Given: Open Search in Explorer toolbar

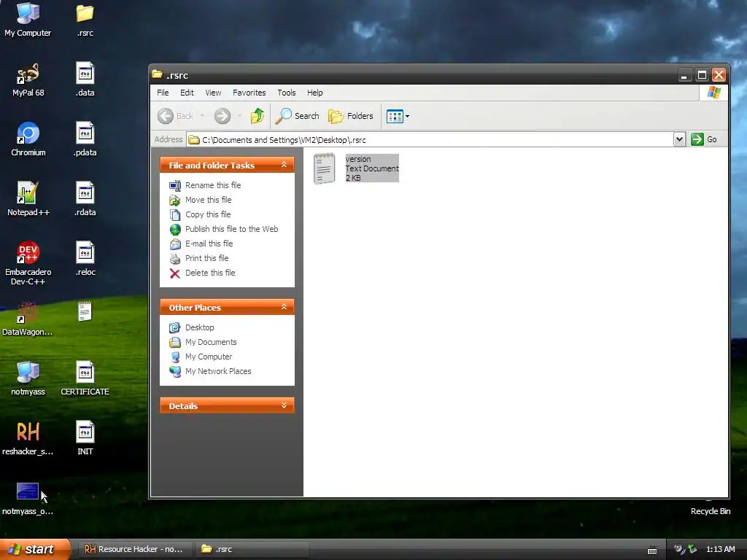Looking at the screenshot, I should (x=298, y=116).
